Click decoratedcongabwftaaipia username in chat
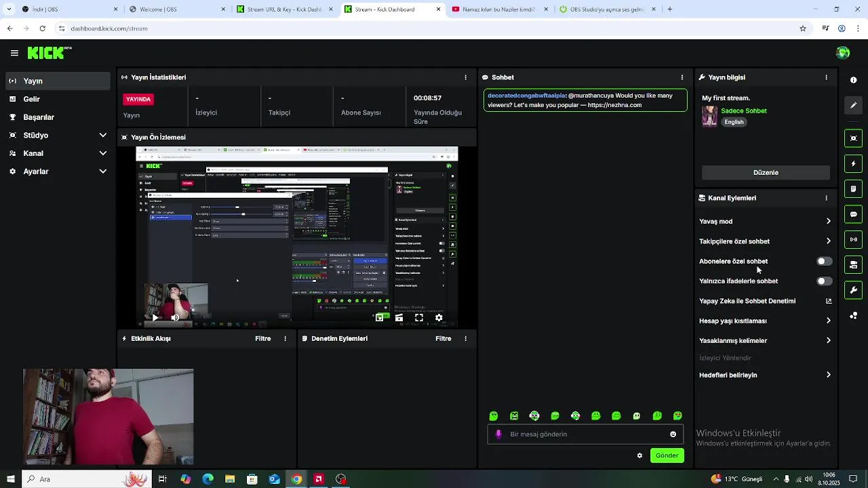The width and height of the screenshot is (868, 488). point(526,96)
